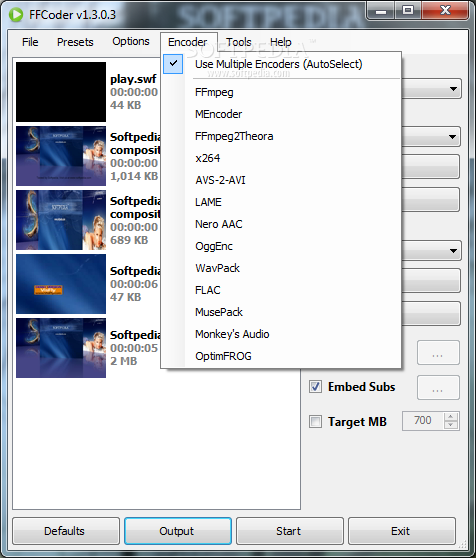Open the Tools menu

[x=239, y=42]
